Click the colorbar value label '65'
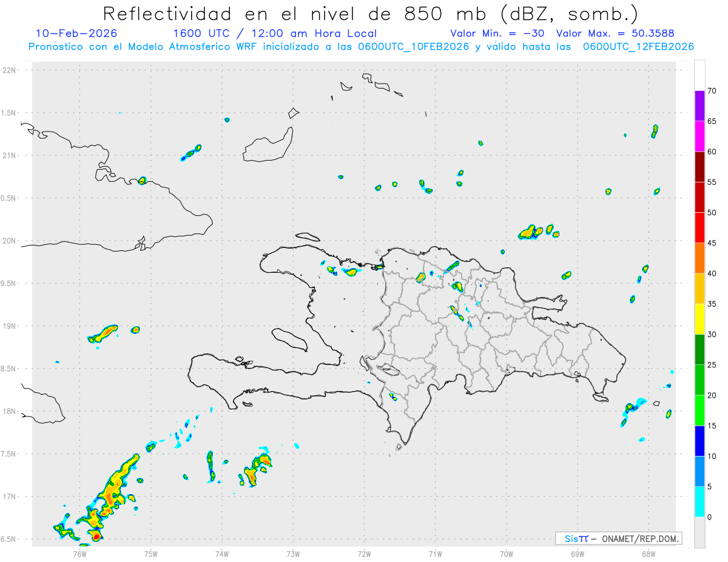 712,121
